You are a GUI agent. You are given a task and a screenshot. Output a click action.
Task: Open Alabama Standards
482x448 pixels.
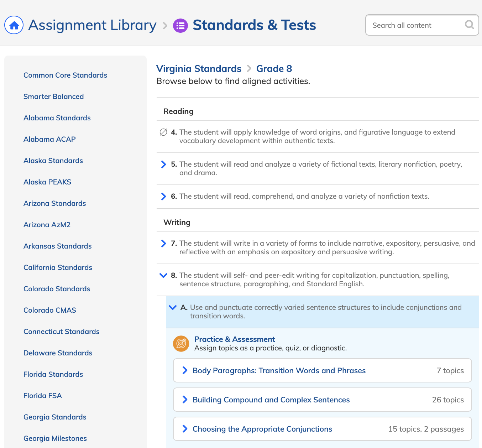57,118
